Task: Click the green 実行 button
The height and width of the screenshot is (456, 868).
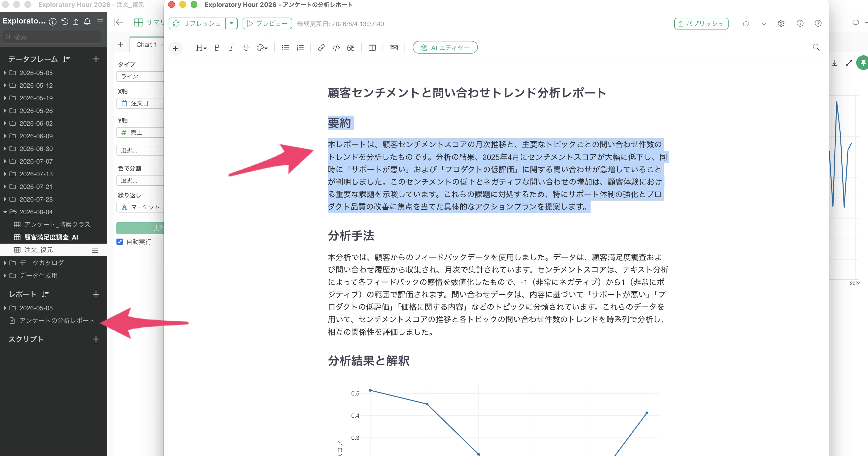Action: (x=140, y=228)
